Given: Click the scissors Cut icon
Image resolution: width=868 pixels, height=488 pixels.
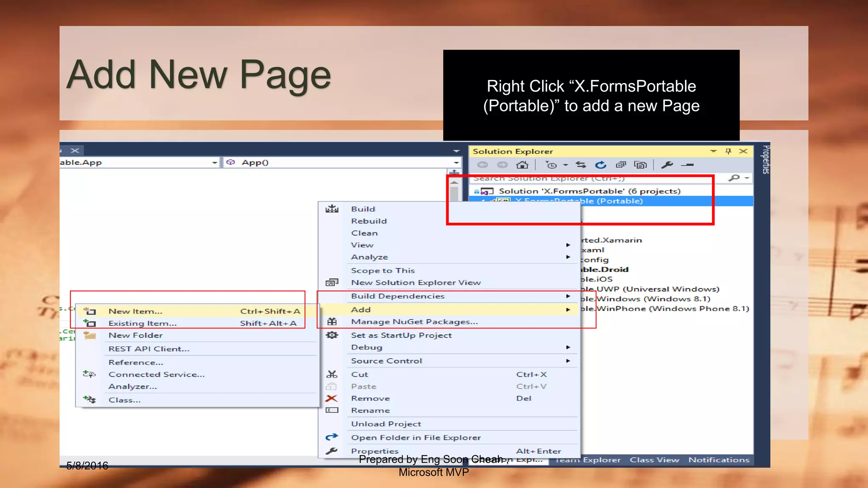Looking at the screenshot, I should click(332, 374).
